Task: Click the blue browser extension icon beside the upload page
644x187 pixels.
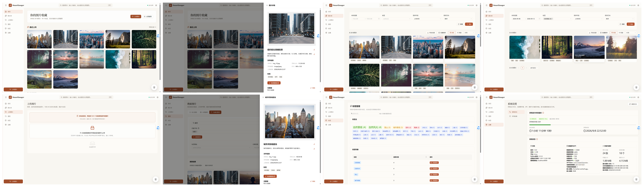Action: tap(158, 128)
